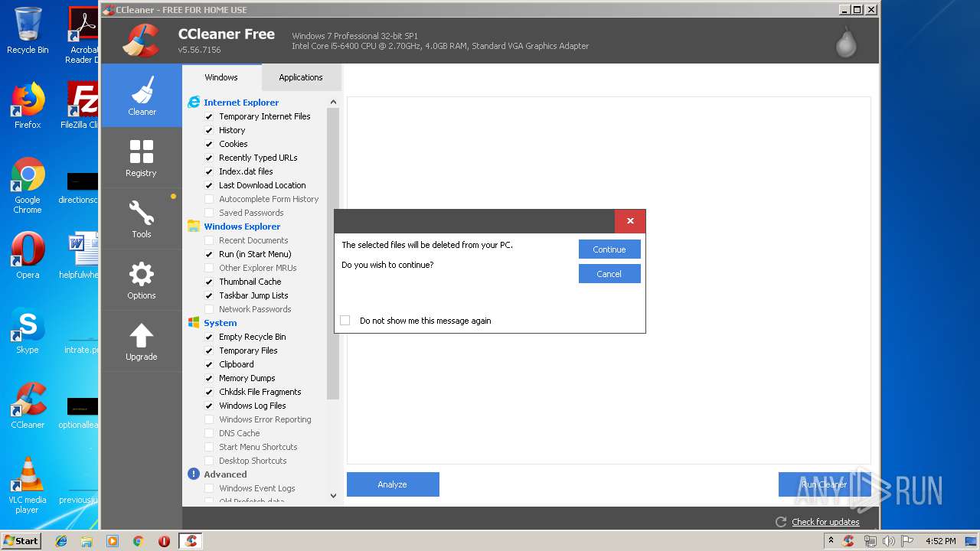
Task: Click the refresh icon beside Check for updates
Action: pos(781,522)
